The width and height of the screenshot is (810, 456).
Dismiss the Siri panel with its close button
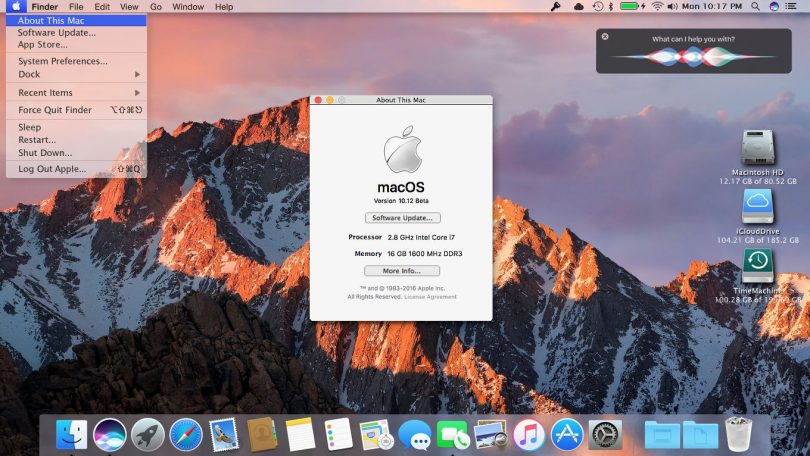point(604,36)
